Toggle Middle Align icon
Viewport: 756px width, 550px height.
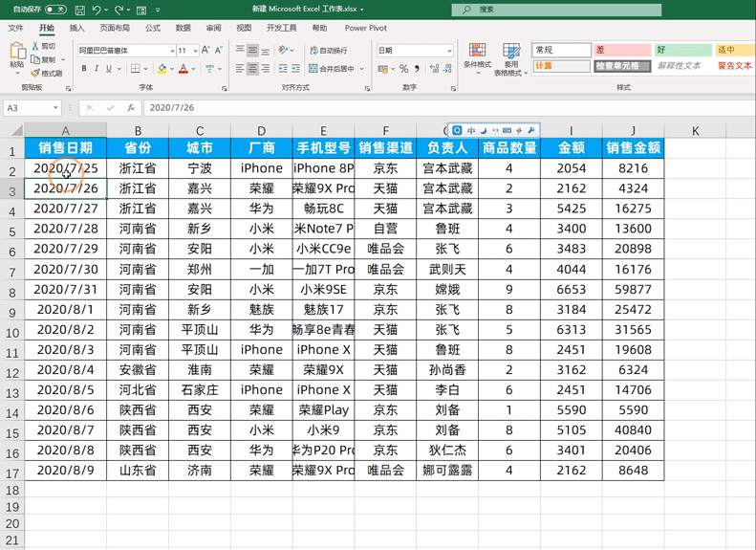tap(252, 50)
